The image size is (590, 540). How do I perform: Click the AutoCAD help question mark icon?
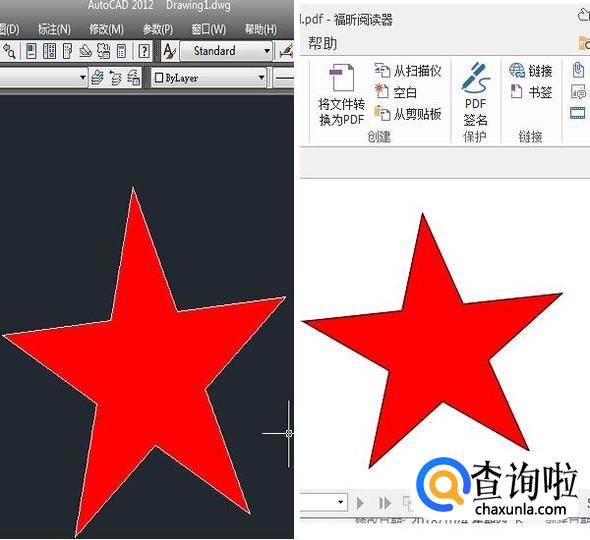(144, 51)
